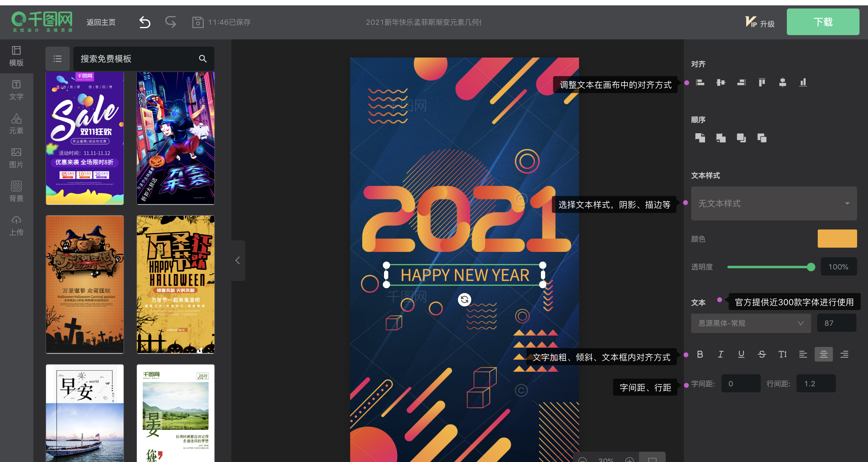Select the yellow HAPPY HALLOWEEN template

click(175, 285)
